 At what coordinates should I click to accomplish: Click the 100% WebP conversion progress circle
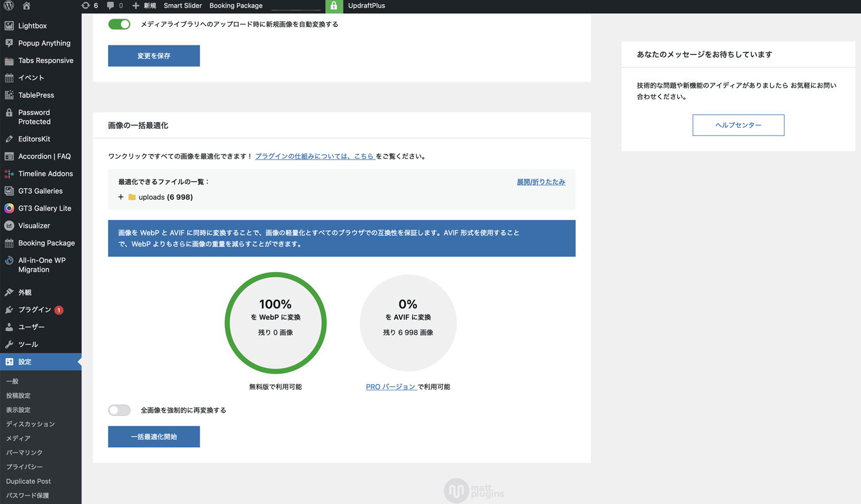(x=276, y=323)
